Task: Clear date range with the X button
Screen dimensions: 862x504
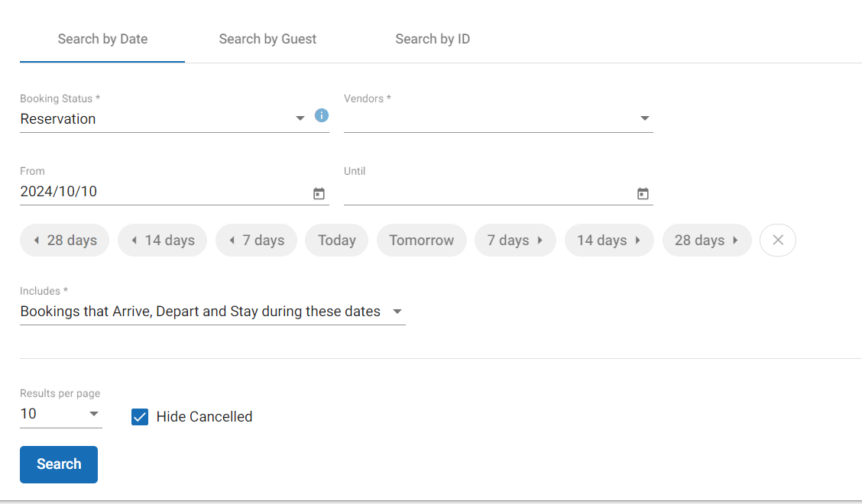Action: (x=777, y=240)
